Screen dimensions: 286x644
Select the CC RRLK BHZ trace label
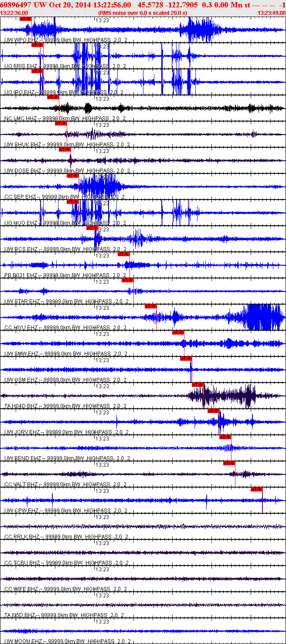66,537
